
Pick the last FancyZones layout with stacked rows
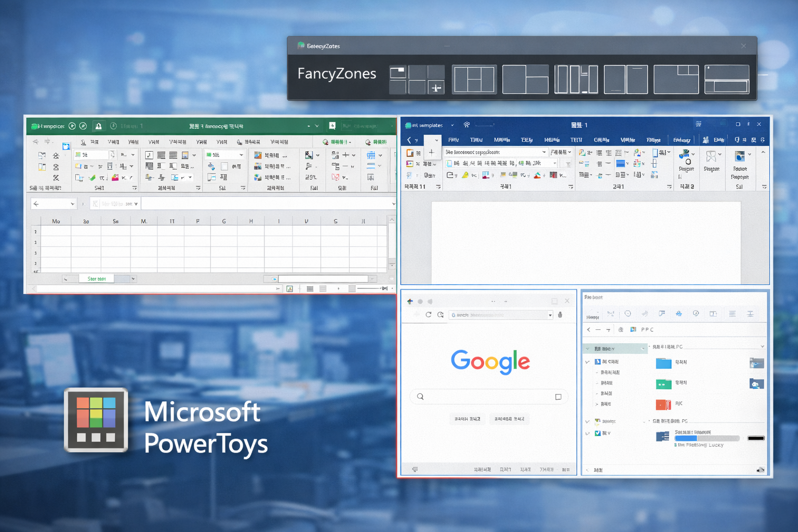click(x=727, y=79)
